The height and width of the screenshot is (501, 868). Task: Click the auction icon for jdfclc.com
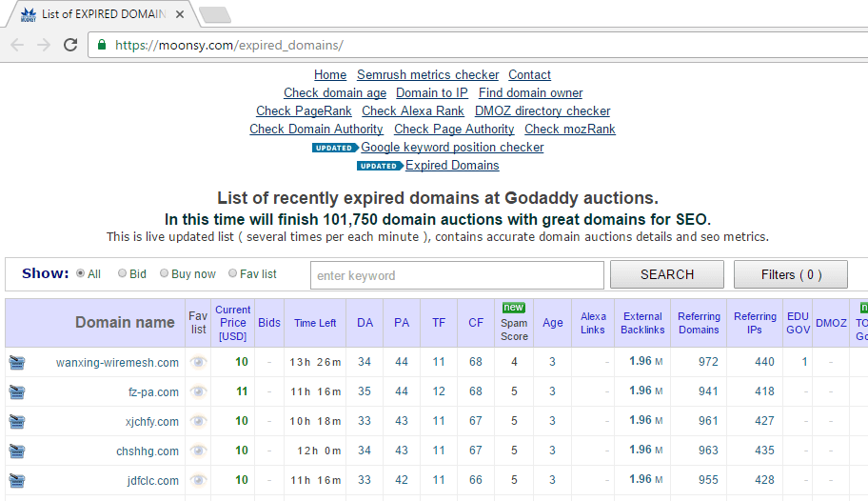17,480
